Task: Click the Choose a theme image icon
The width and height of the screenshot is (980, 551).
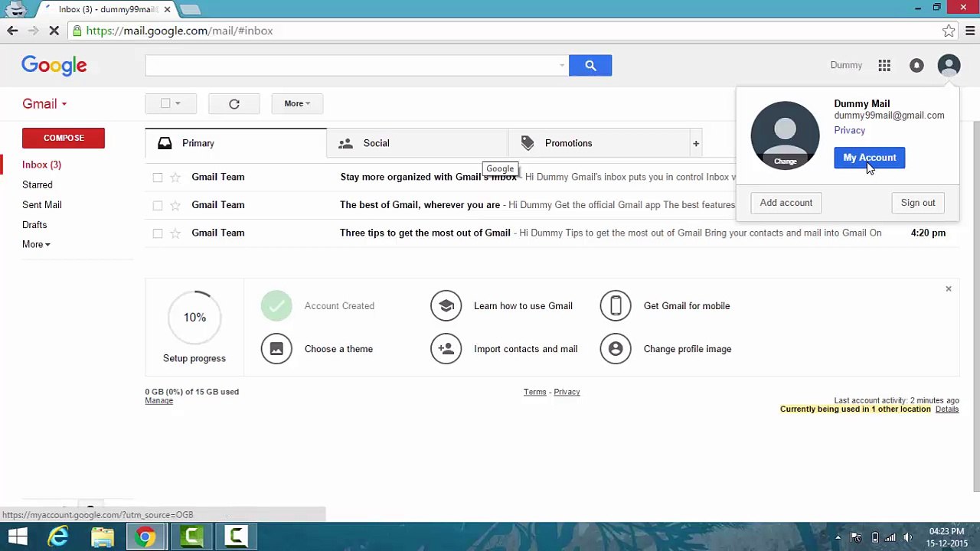Action: [x=276, y=349]
